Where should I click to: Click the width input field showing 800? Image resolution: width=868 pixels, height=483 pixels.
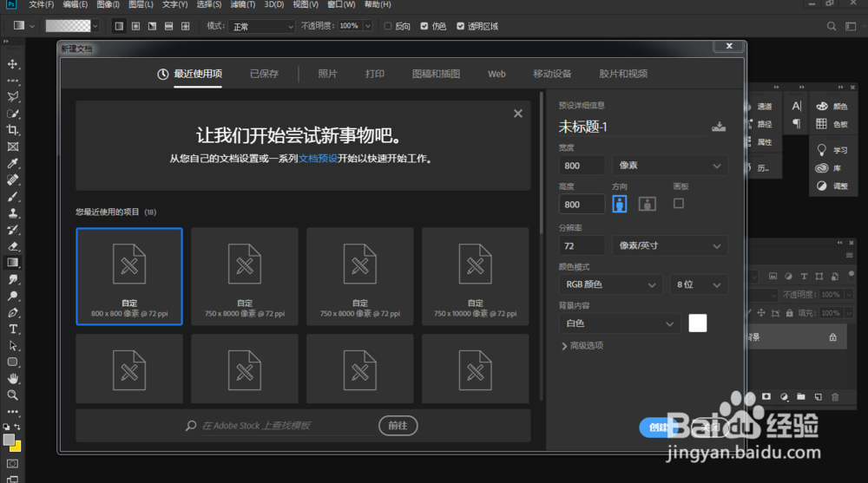pos(582,166)
